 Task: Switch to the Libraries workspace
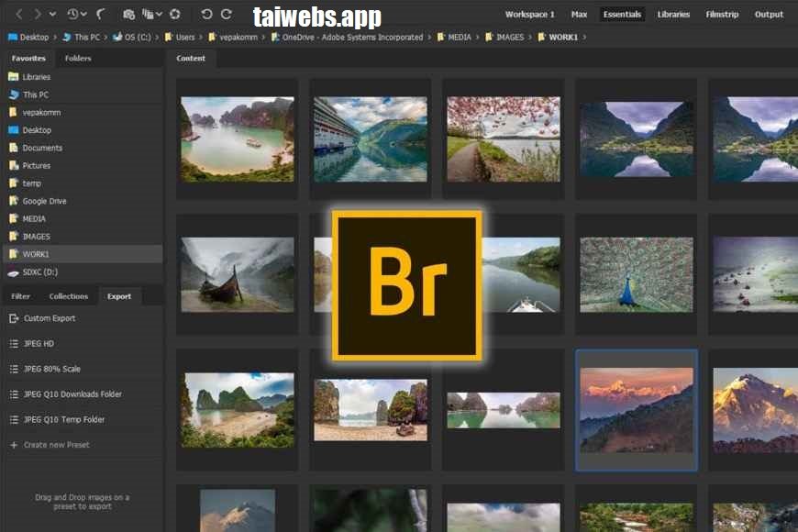pyautogui.click(x=673, y=15)
